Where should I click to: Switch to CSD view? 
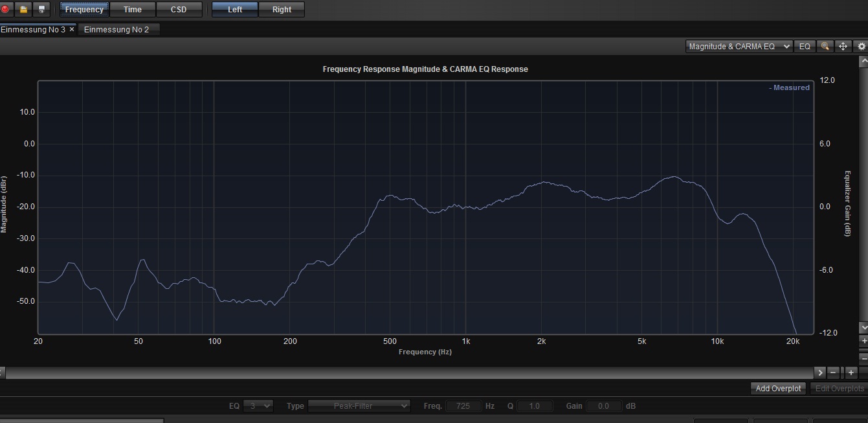coord(179,10)
